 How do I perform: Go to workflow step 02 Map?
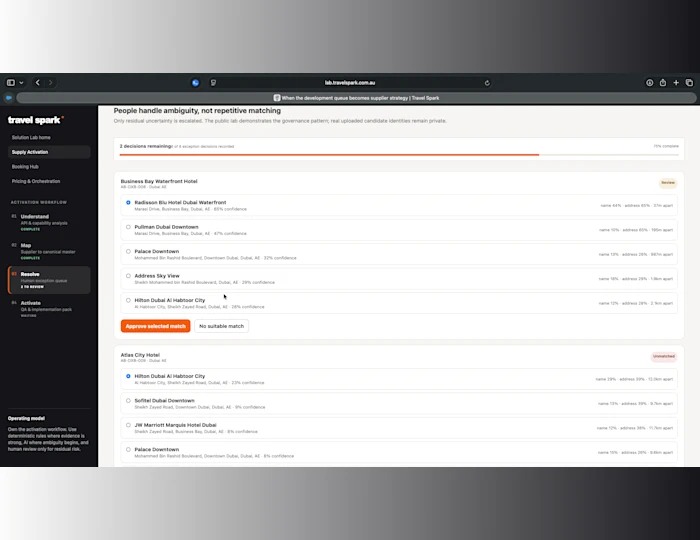point(49,251)
